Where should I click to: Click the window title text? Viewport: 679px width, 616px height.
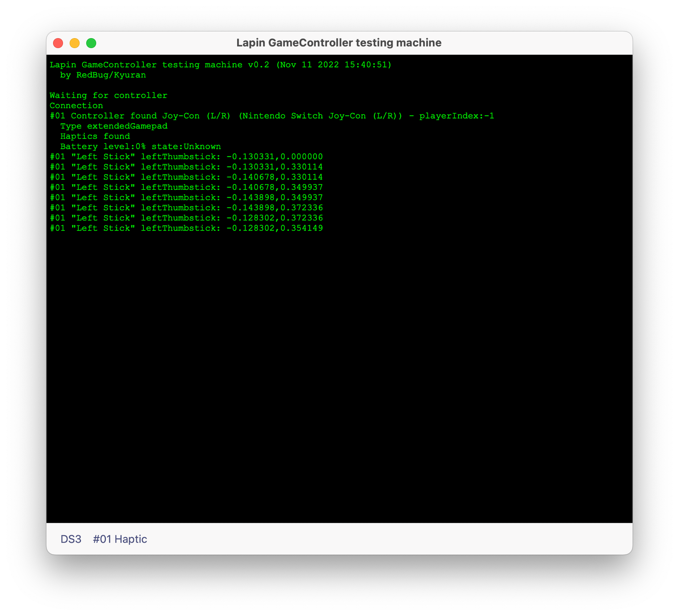tap(339, 43)
